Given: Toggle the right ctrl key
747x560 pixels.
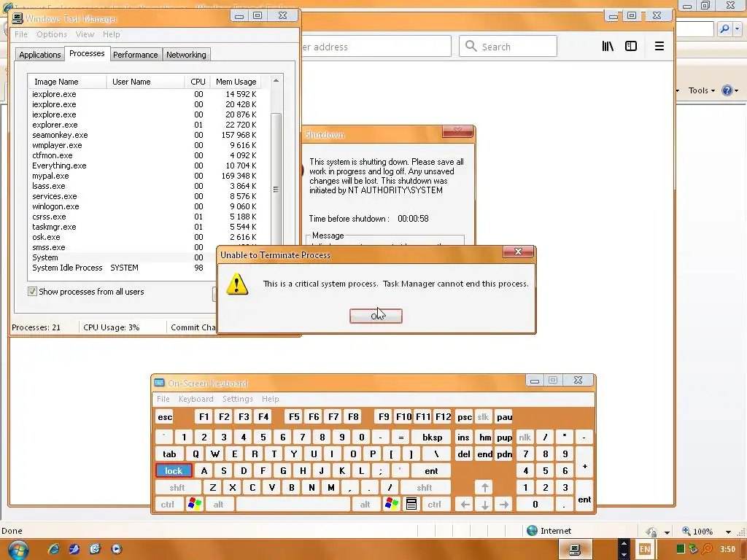Looking at the screenshot, I should click(x=434, y=504).
